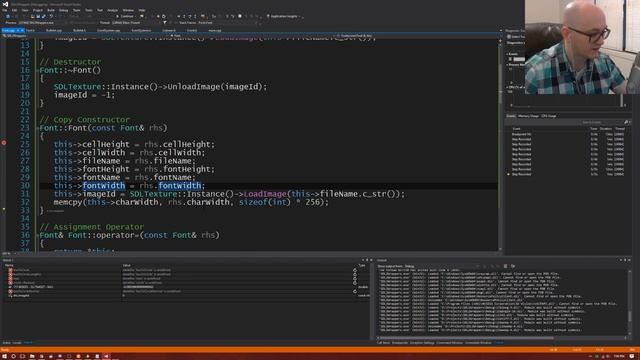Open the Tools menu
The height and width of the screenshot is (360, 640).
pyautogui.click(x=89, y=10)
